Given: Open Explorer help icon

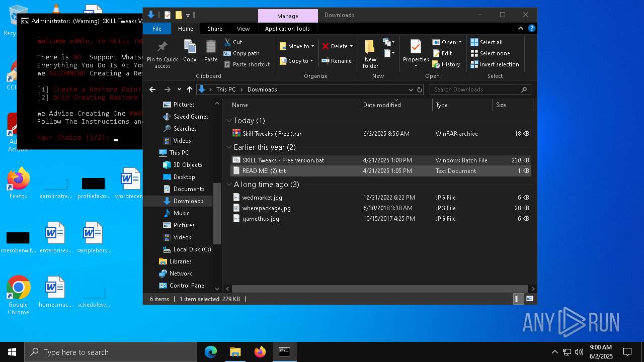Looking at the screenshot, I should coord(531,29).
